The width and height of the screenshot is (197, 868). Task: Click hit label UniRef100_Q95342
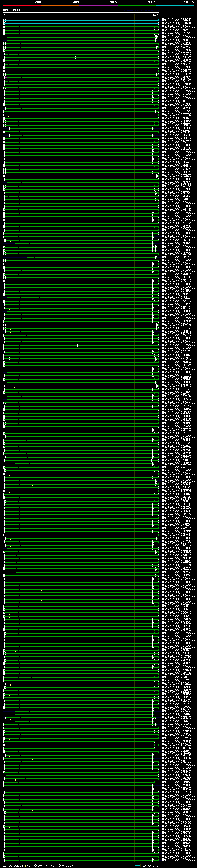(x=177, y=281)
